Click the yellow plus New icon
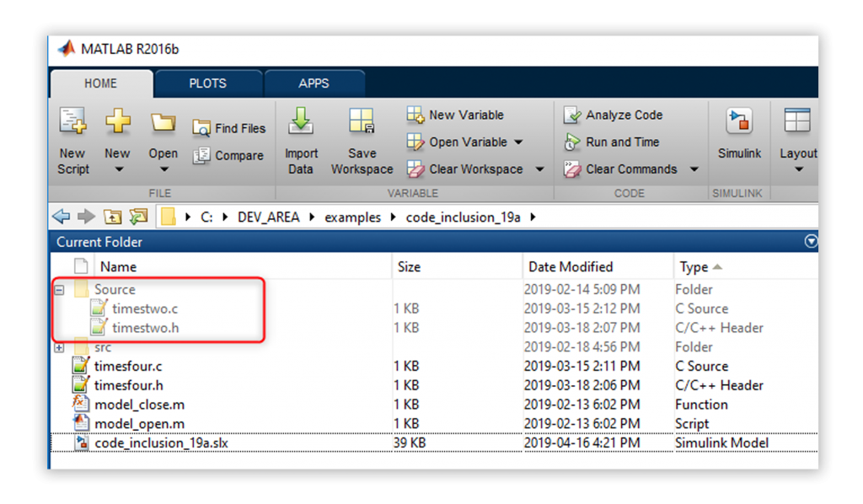This screenshot has height=504, width=863. (x=118, y=121)
